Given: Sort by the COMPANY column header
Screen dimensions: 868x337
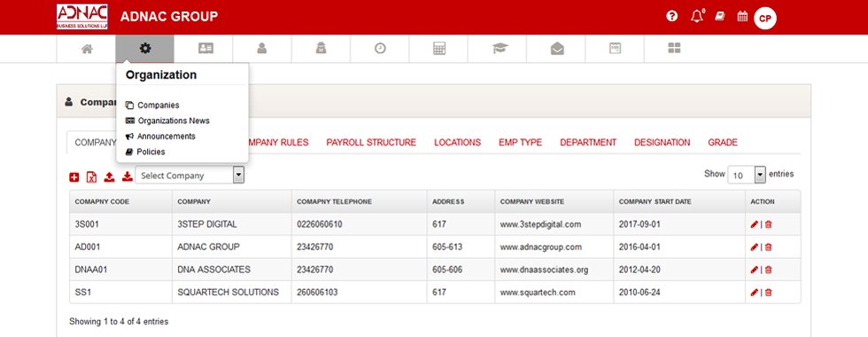Looking at the screenshot, I should click(x=232, y=202).
